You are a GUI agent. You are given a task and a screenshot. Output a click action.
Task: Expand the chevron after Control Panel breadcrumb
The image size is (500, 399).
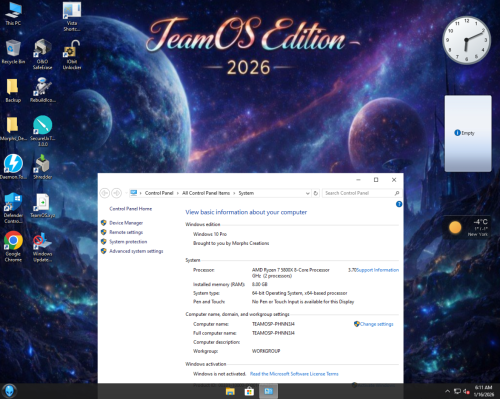coord(178,193)
